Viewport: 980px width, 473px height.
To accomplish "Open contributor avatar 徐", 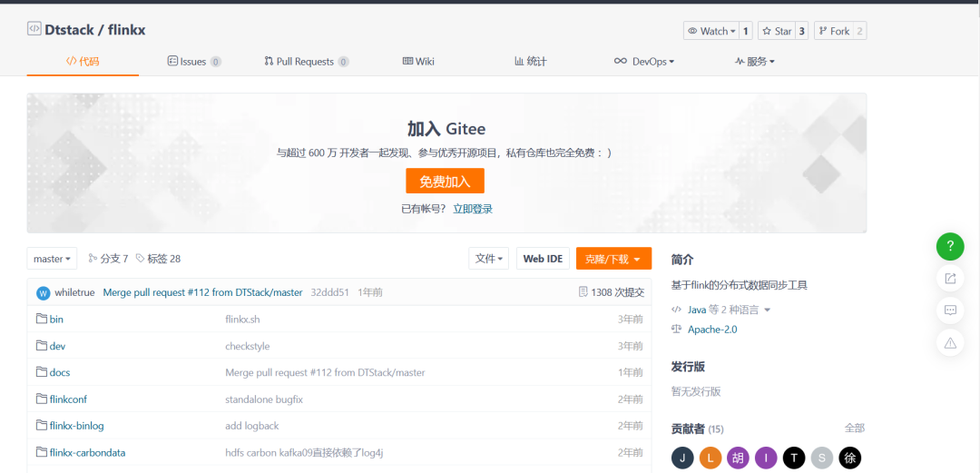I will [x=850, y=458].
